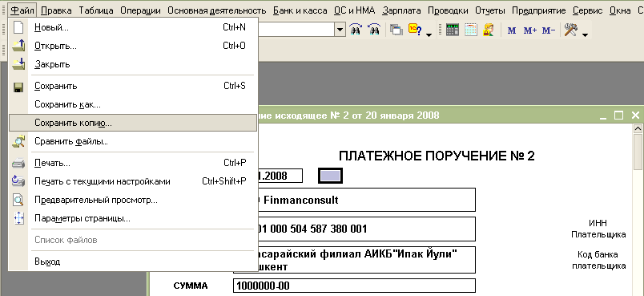Click the M+ memory add button
The width and height of the screenshot is (644, 296).
(529, 30)
